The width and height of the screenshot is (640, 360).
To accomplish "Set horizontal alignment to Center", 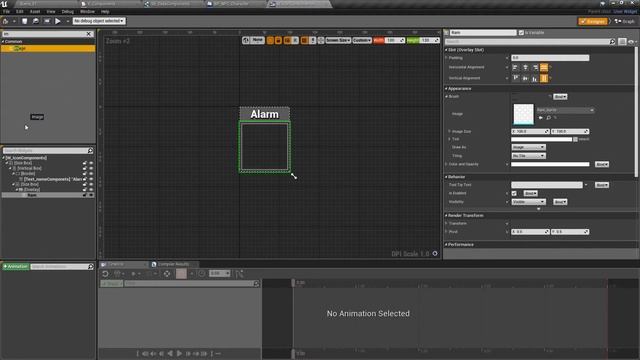I will click(x=525, y=67).
